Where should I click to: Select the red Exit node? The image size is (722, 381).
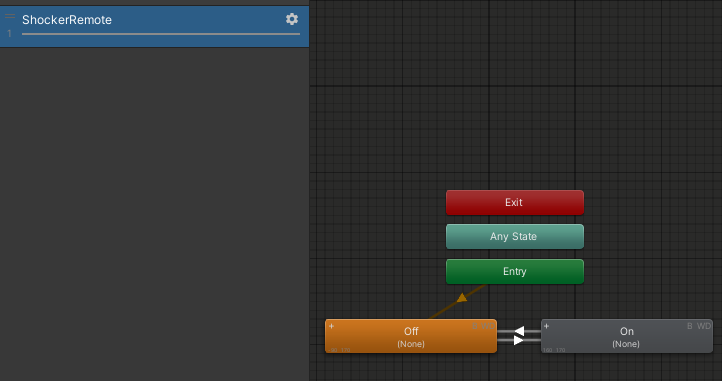[x=515, y=202]
